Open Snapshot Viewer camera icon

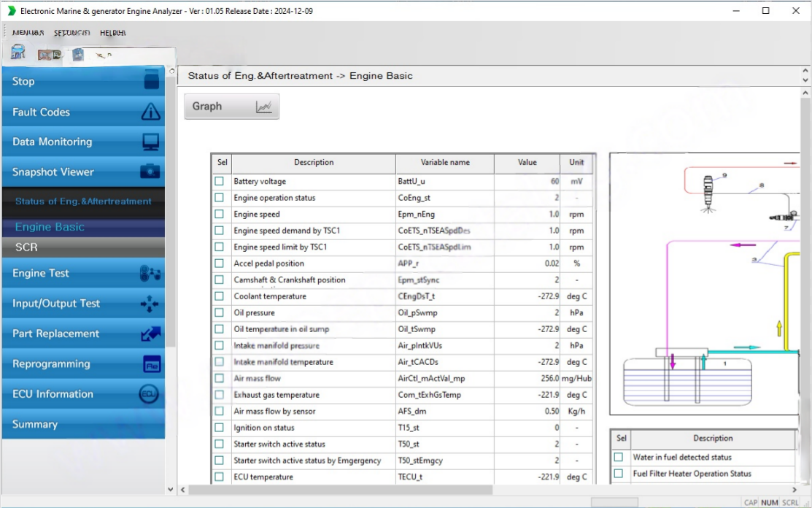point(150,172)
